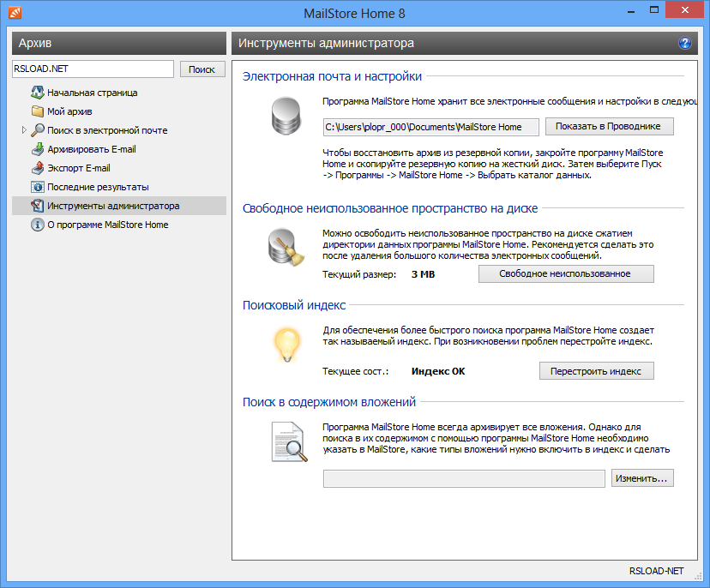Viewport: 710px width, 588px height.
Task: Open О программе MailStore Home
Action: 108,225
